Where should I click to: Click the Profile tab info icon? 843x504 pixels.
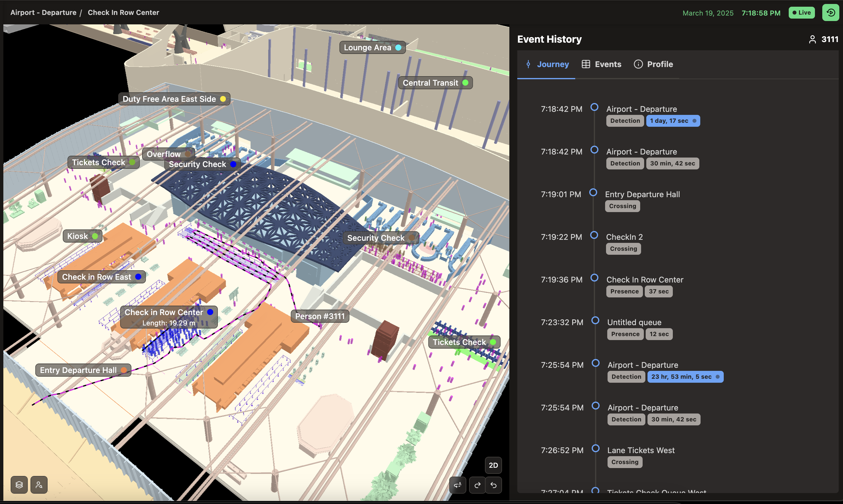(x=638, y=64)
